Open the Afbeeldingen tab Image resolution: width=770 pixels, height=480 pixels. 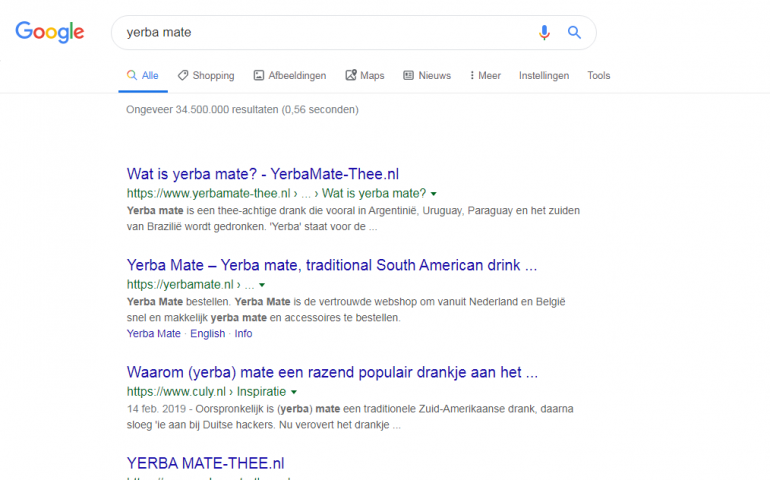pos(290,76)
